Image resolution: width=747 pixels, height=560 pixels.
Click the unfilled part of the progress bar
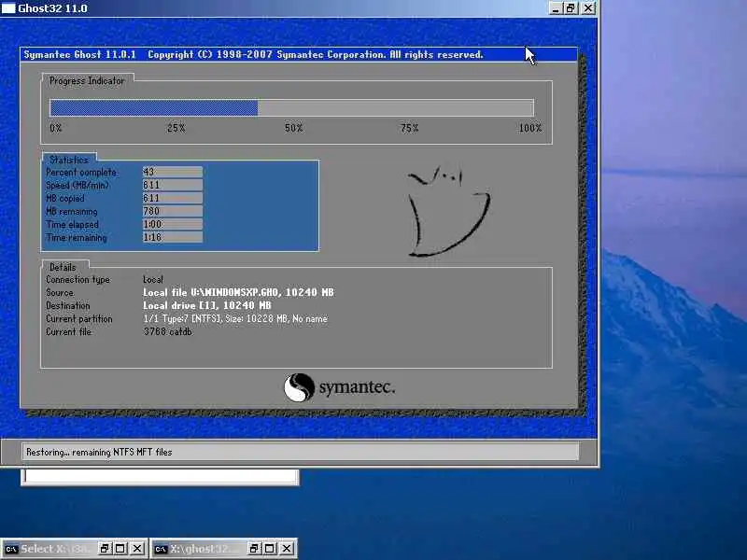(395, 107)
